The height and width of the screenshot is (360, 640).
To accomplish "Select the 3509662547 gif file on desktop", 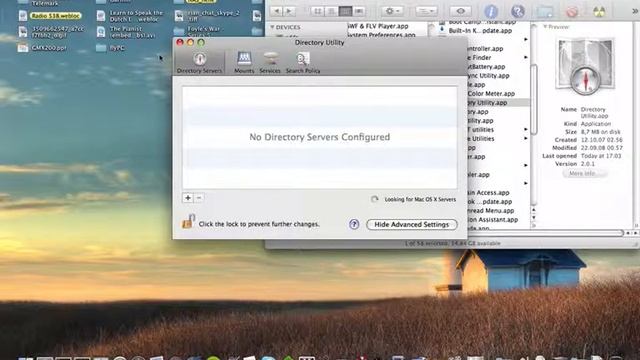I will tap(51, 32).
